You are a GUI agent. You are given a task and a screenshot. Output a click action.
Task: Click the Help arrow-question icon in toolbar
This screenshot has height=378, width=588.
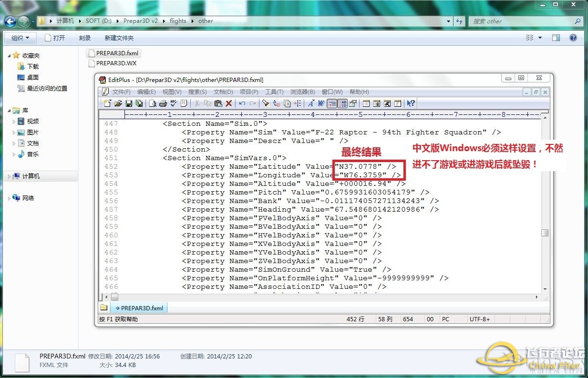[x=411, y=103]
